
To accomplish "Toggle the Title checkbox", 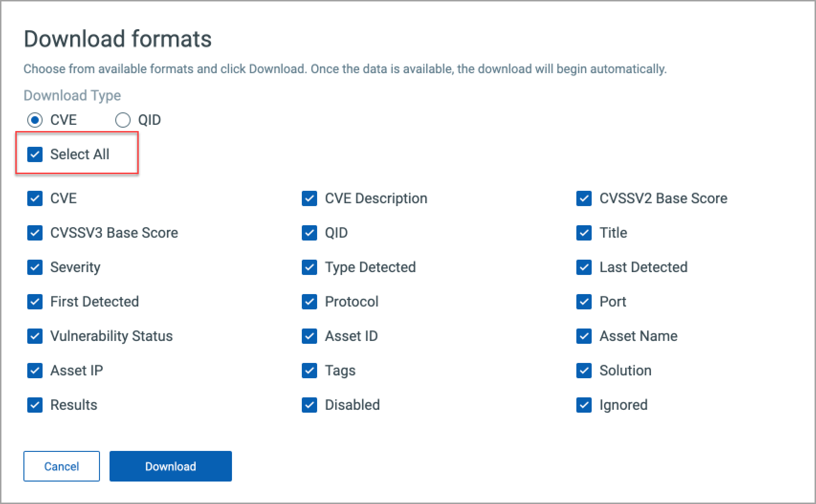I will (x=584, y=233).
